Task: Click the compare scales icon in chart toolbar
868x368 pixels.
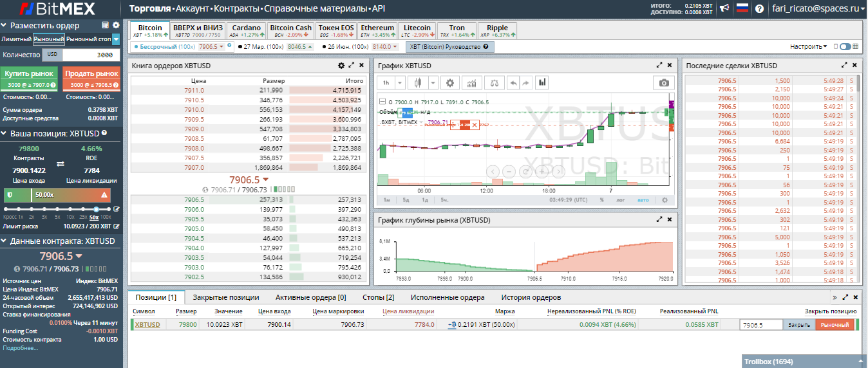Action: 494,82
